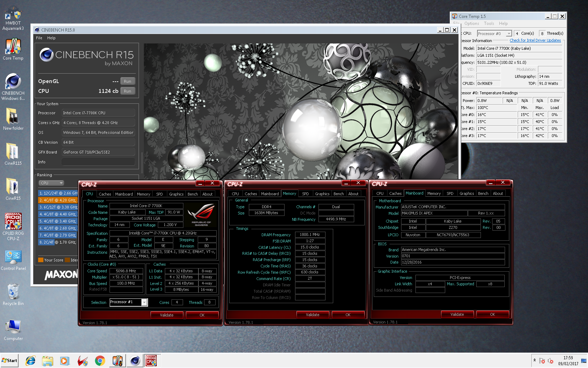The width and height of the screenshot is (588, 368).
Task: Open the red sound tray icon
Action: pyautogui.click(x=550, y=361)
